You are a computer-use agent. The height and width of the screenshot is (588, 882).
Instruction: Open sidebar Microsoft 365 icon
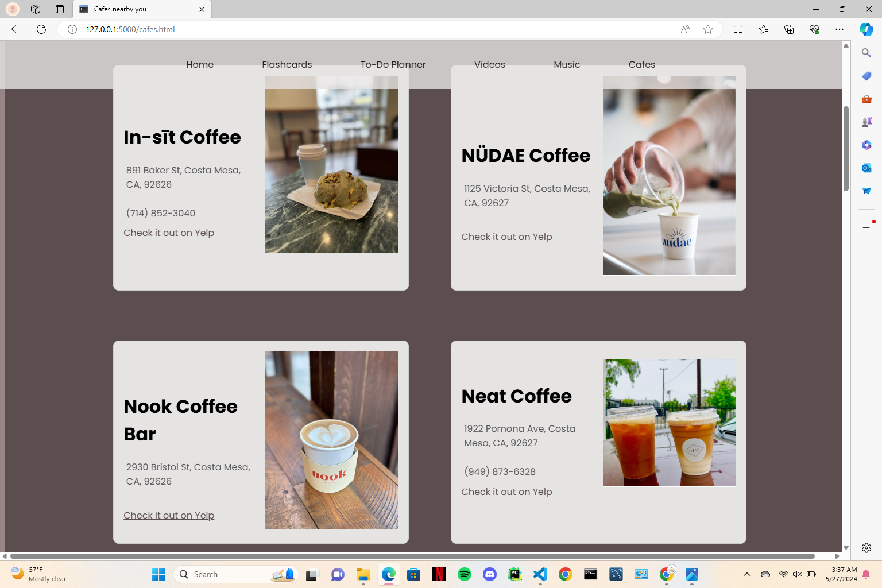coord(866,145)
